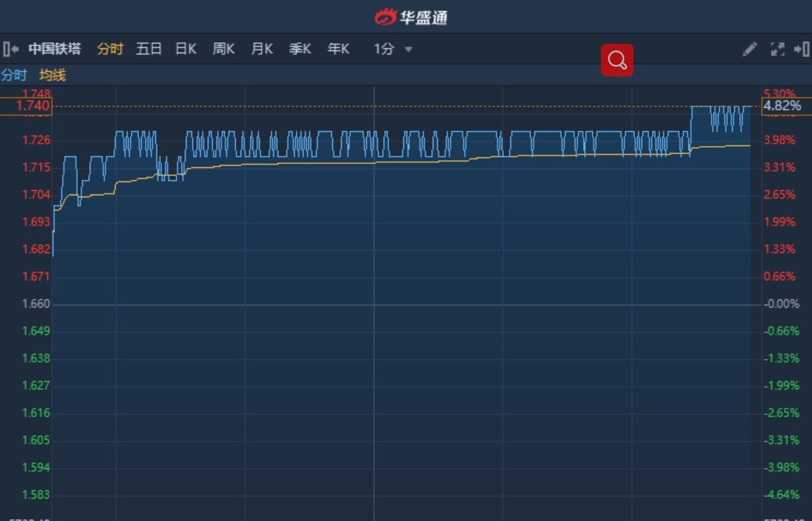The height and width of the screenshot is (521, 812).
Task: Click the 华盛通 logo icon
Action: point(386,17)
